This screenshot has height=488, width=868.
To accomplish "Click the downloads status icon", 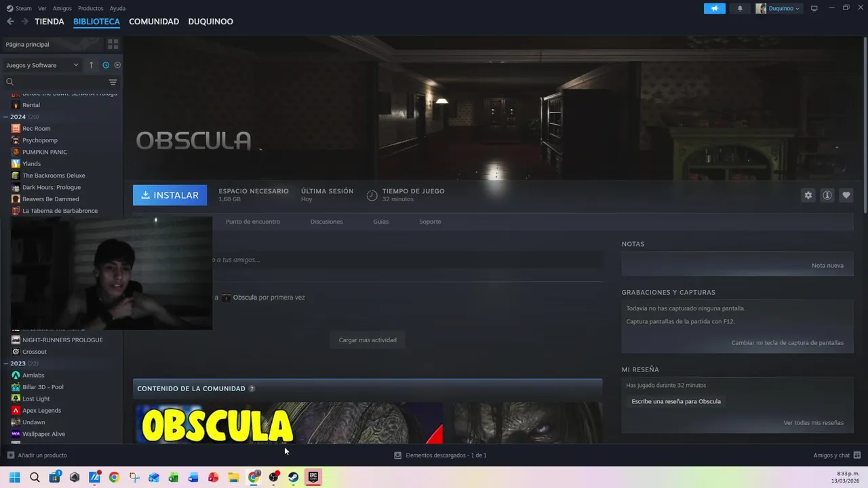I will pos(398,455).
